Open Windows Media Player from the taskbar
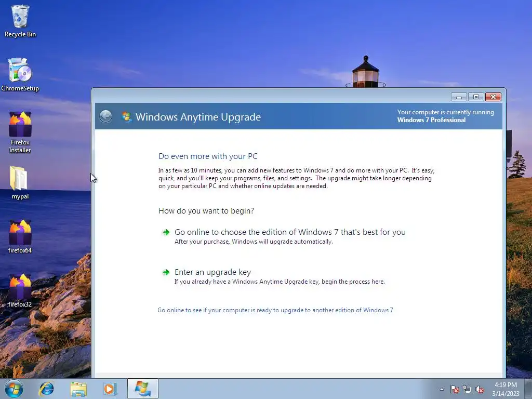The height and width of the screenshot is (399, 532). [x=110, y=389]
